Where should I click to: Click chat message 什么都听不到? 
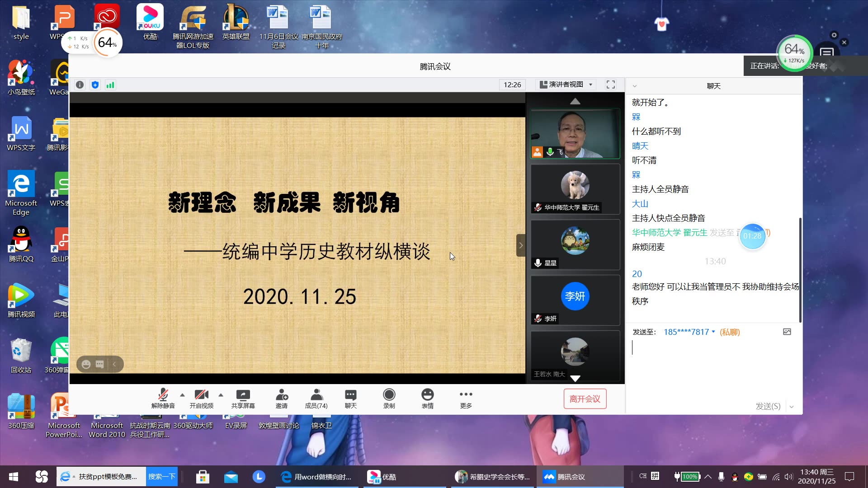click(x=656, y=131)
